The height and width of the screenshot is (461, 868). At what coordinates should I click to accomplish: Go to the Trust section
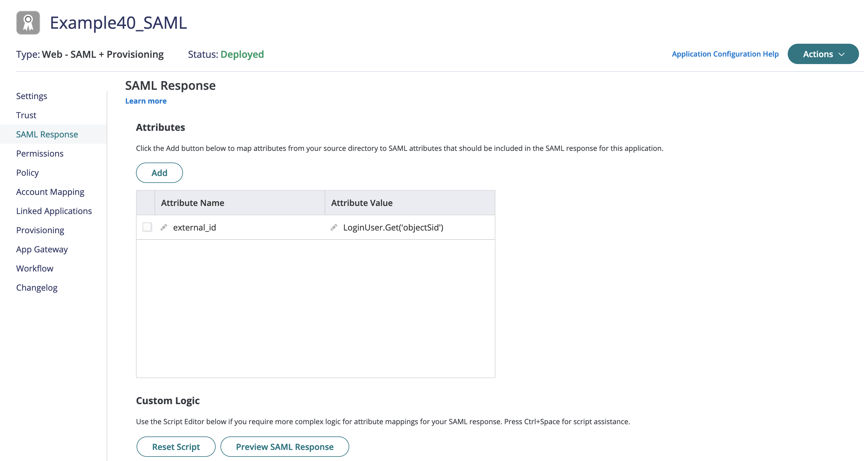pyautogui.click(x=26, y=115)
